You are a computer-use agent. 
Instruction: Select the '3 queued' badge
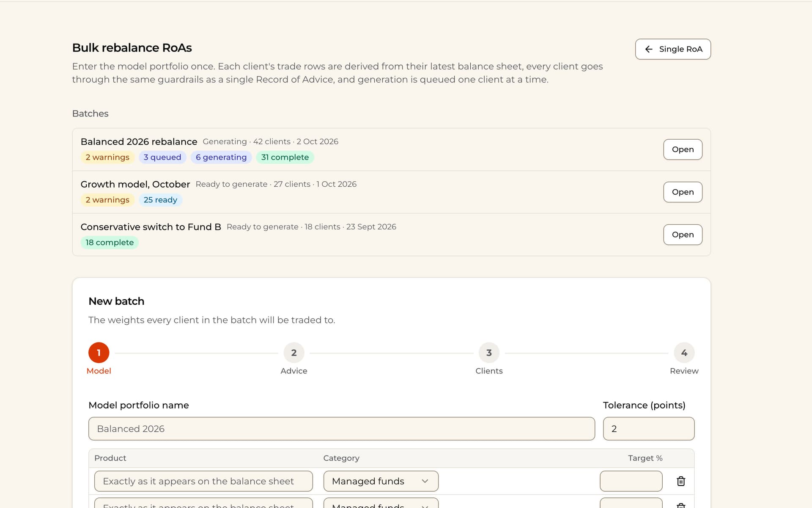point(162,157)
